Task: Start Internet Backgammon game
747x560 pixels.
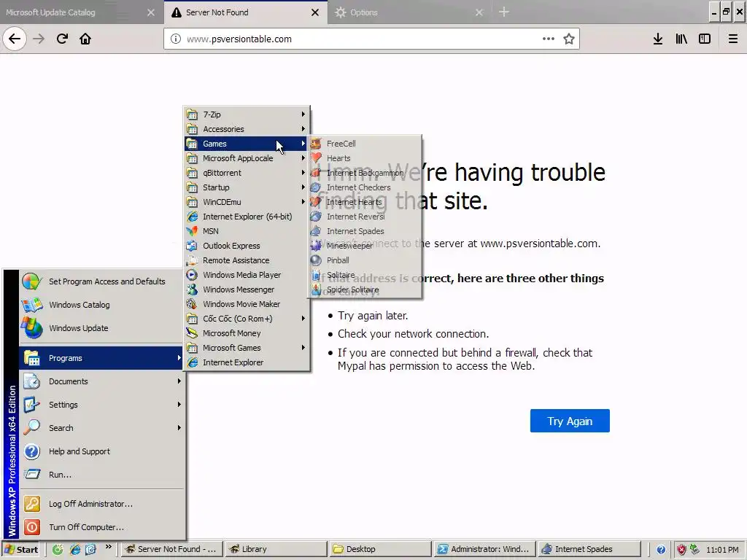Action: pyautogui.click(x=365, y=173)
